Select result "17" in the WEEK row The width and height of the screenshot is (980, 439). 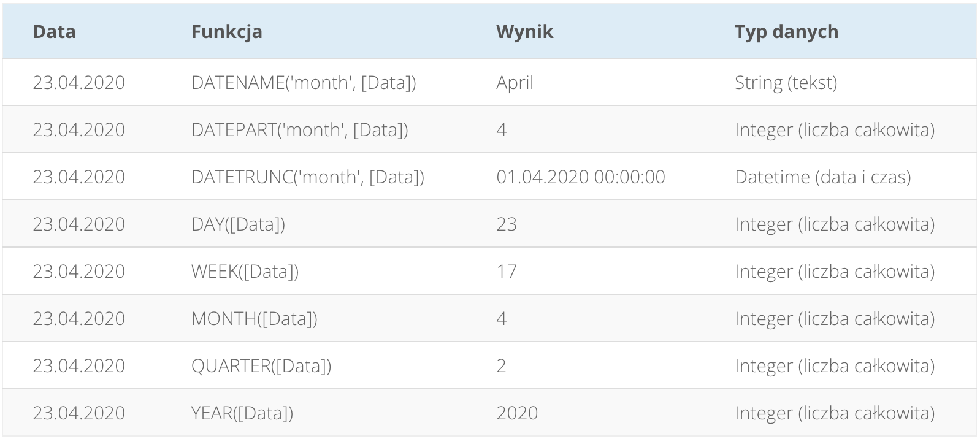pyautogui.click(x=507, y=272)
